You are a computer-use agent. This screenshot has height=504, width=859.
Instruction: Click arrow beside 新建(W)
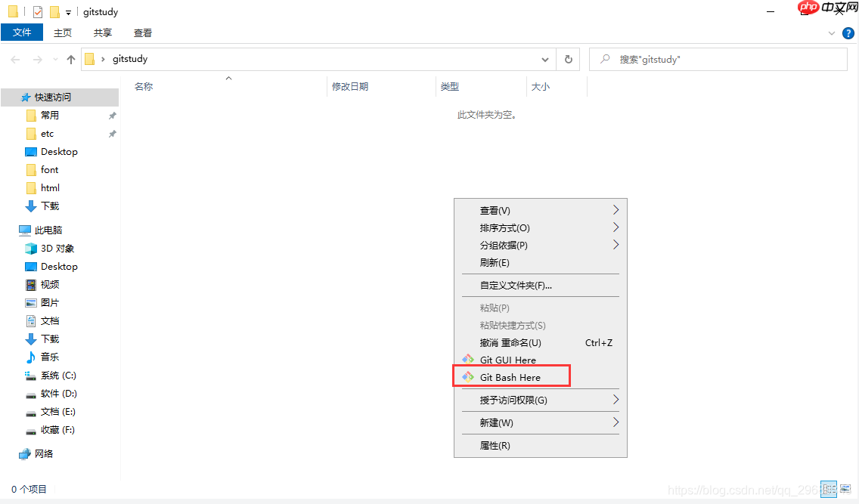[x=616, y=422]
